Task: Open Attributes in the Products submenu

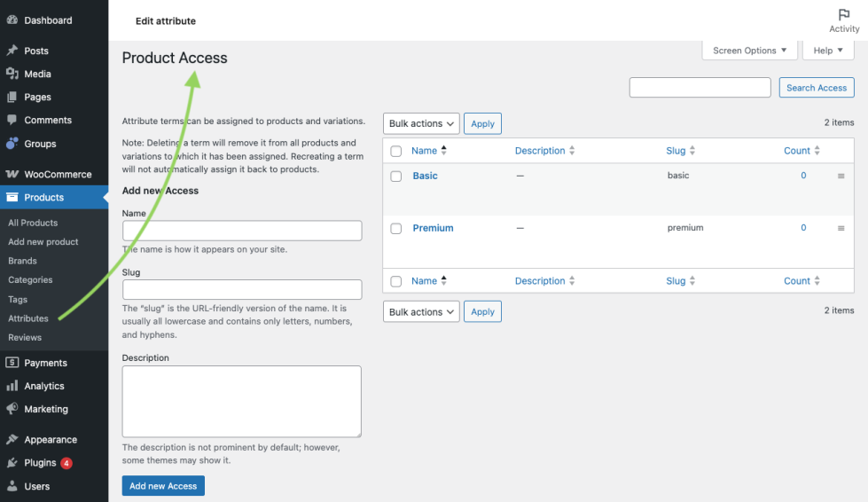Action: pyautogui.click(x=28, y=318)
